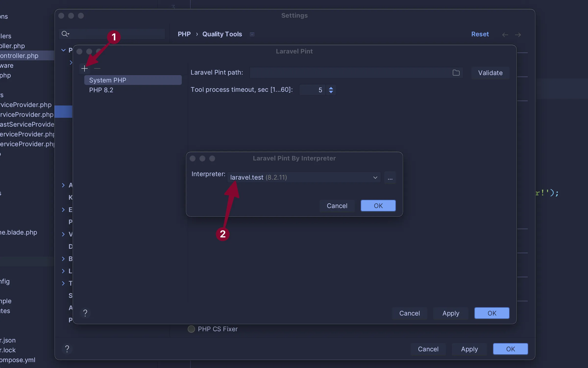Click the Settings search input field
Screen dimensions: 588x368
112,34
